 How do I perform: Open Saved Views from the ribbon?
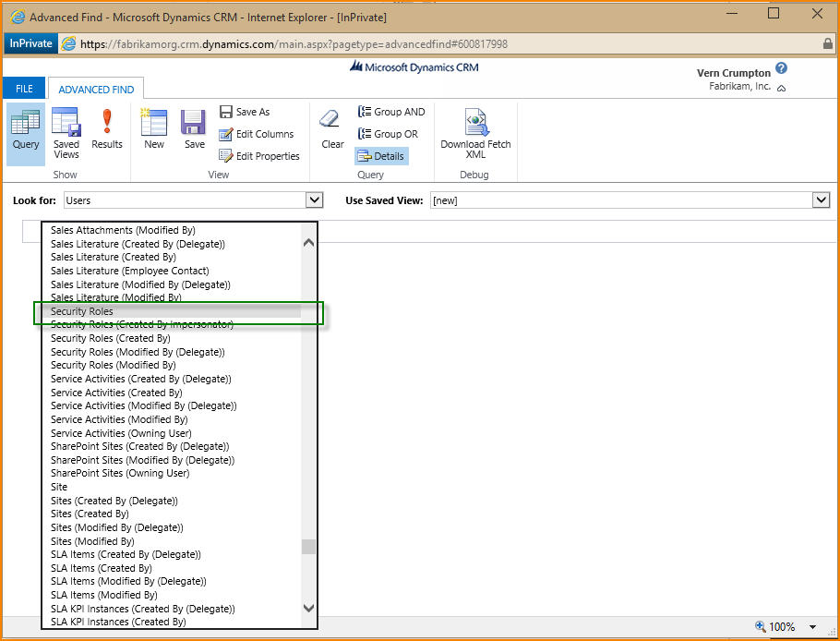click(66, 133)
